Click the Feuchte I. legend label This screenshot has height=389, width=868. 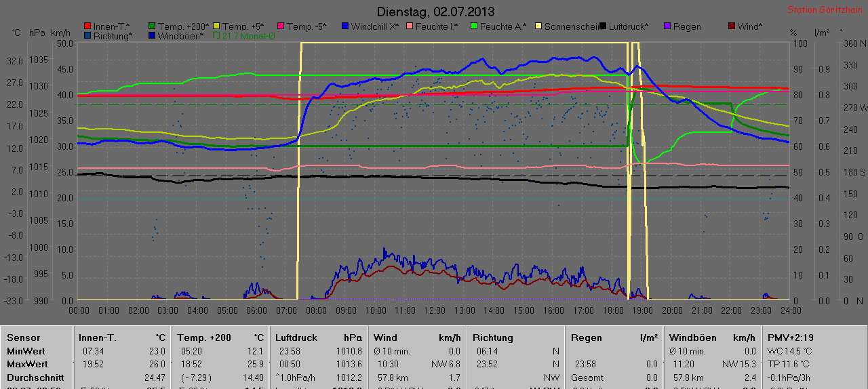click(437, 26)
